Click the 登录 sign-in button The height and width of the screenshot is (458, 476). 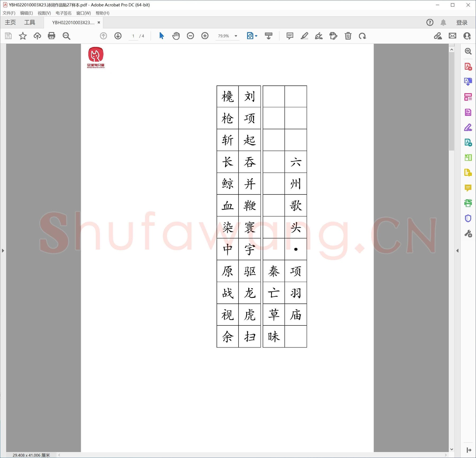[462, 22]
